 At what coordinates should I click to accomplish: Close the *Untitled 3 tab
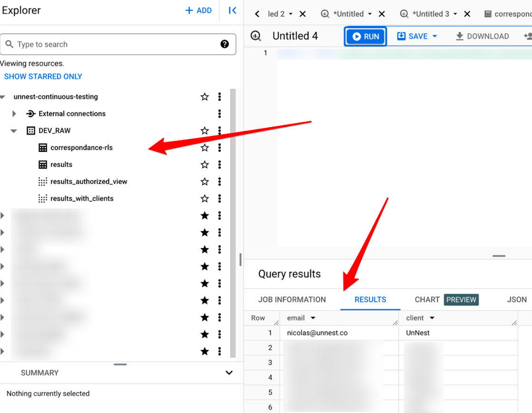click(x=467, y=14)
